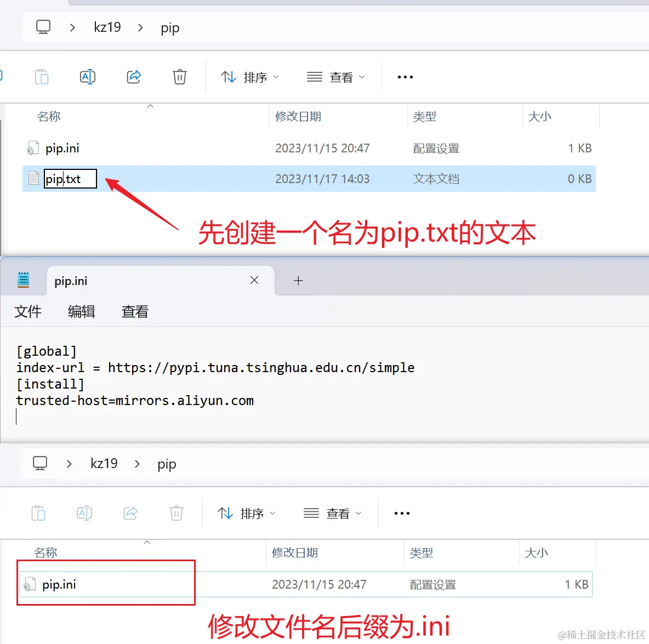This screenshot has height=644, width=649.
Task: Open the 文件 menu in Notepad
Action: click(28, 312)
